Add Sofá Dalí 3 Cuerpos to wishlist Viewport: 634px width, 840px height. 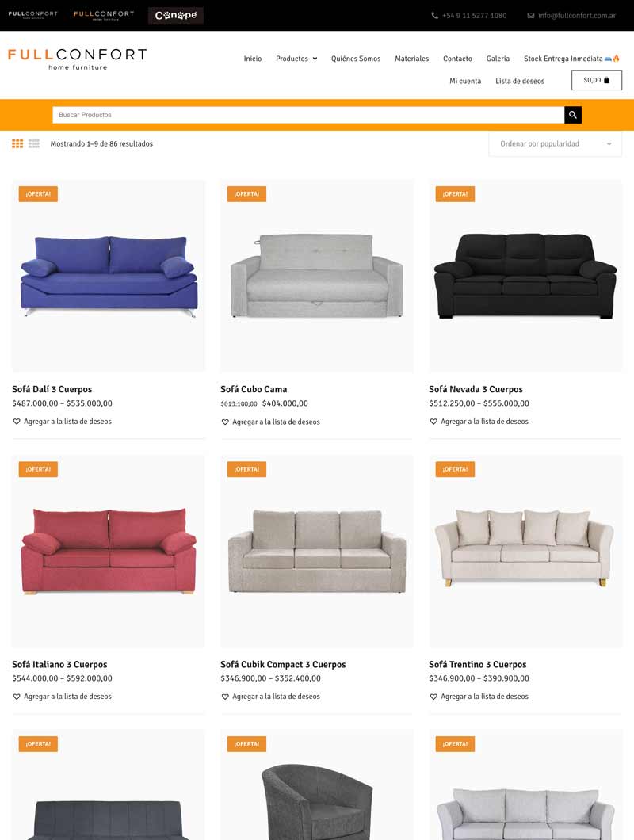(62, 422)
